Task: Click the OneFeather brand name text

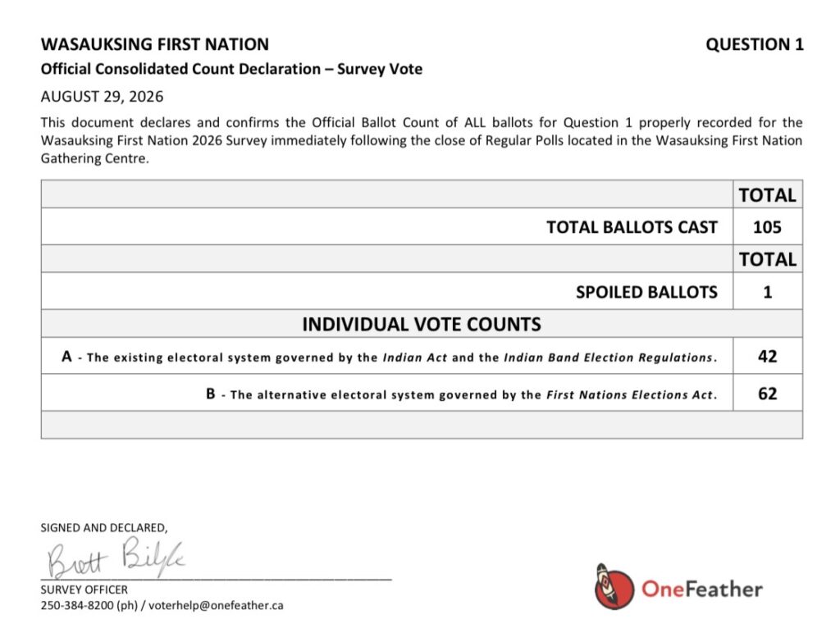Action: (702, 589)
